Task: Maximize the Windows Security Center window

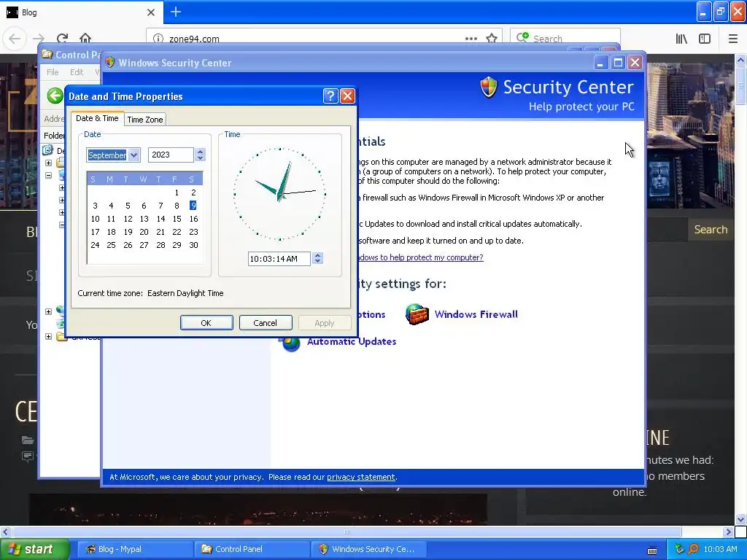Action: click(x=618, y=63)
